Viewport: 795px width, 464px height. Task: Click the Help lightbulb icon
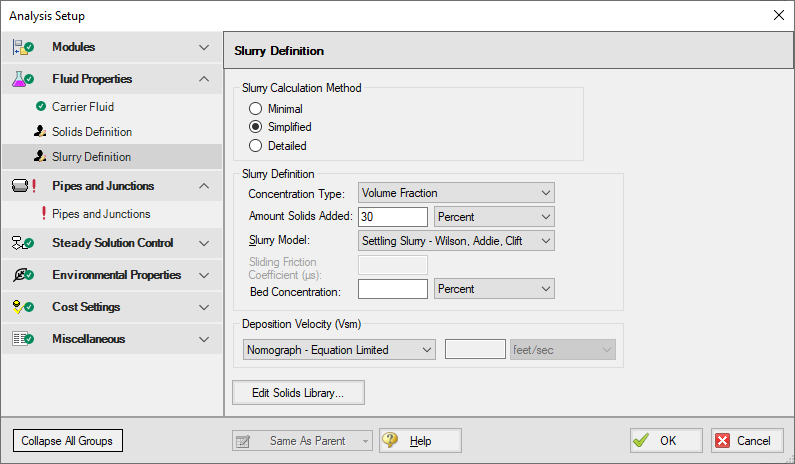[390, 441]
